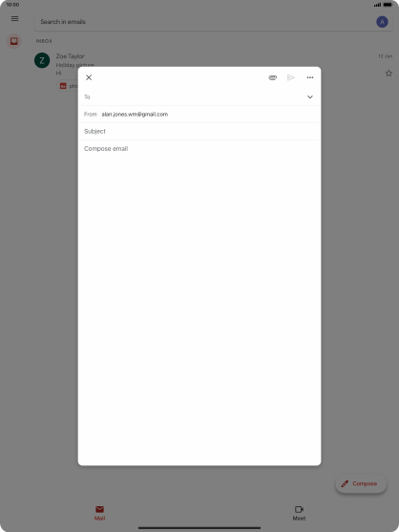Open Zoe Taylor's avatar Z
This screenshot has width=399, height=532.
[42, 60]
